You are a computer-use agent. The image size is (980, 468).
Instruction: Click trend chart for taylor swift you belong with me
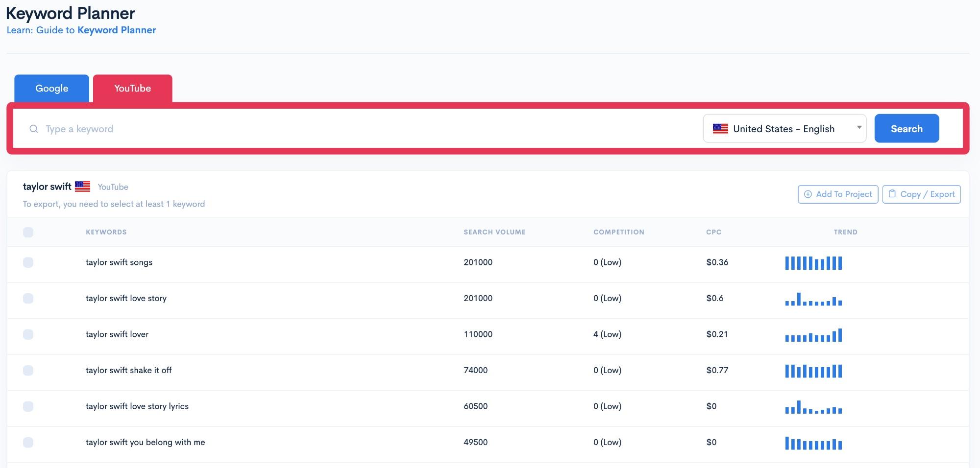pos(813,443)
